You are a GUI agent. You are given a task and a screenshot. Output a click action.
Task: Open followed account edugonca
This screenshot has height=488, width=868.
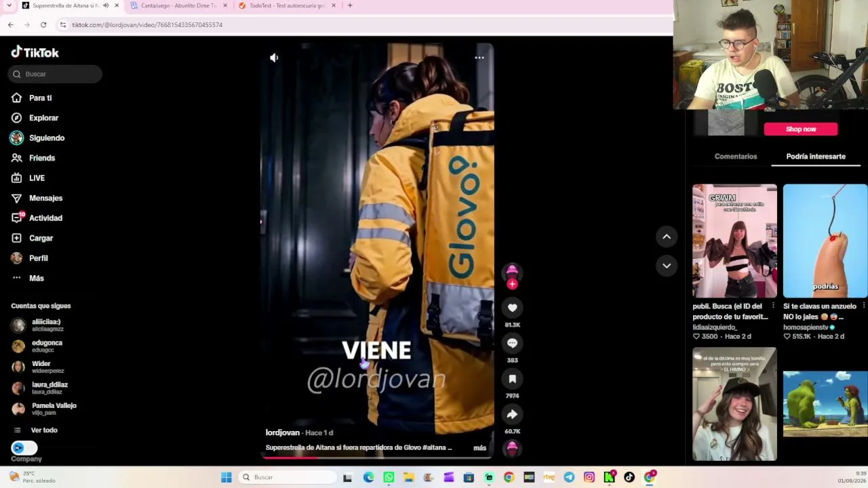pyautogui.click(x=37, y=346)
